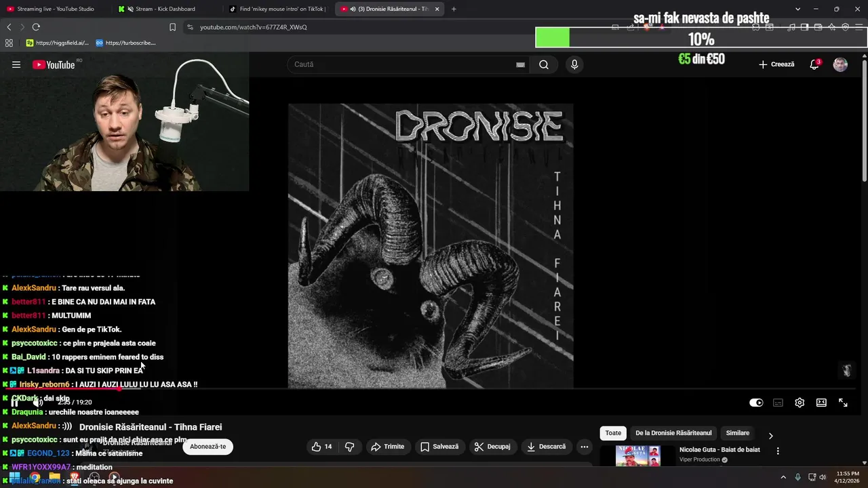Like the video
Image resolution: width=868 pixels, height=488 pixels.
[x=321, y=447]
